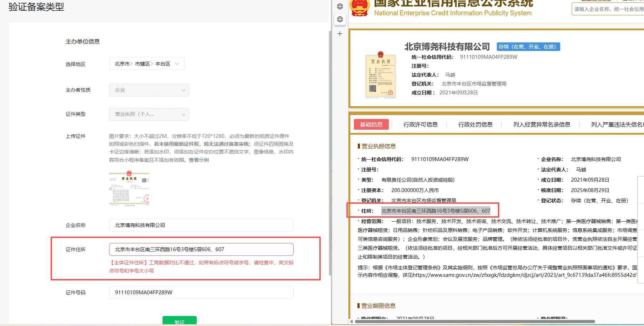Open the 列入严重违法失信名单 tab

(x=617, y=124)
